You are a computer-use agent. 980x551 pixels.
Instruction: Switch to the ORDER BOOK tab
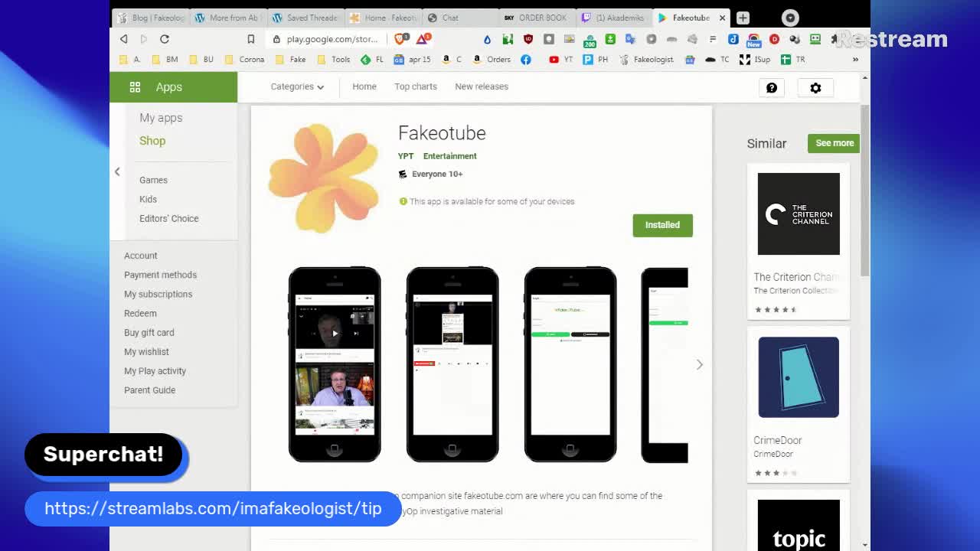tap(536, 18)
